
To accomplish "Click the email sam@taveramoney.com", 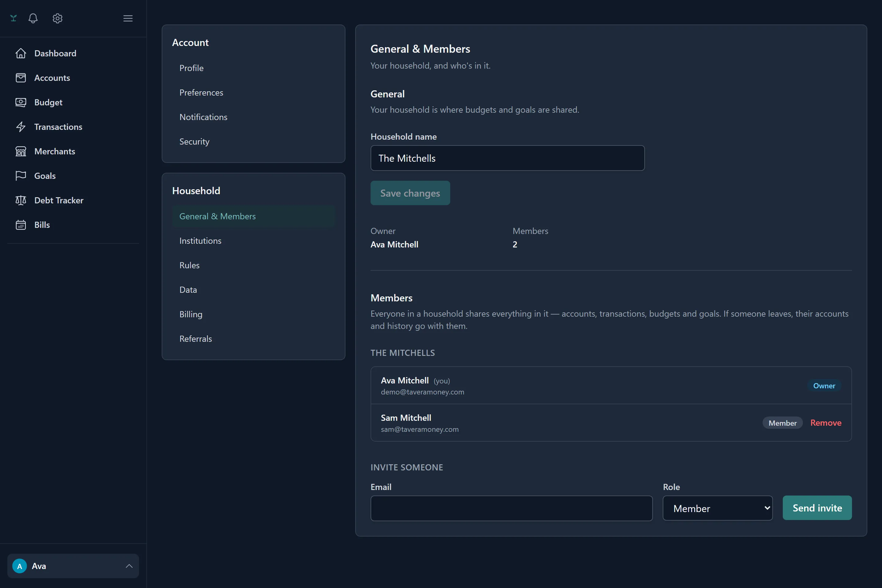I will (x=420, y=429).
